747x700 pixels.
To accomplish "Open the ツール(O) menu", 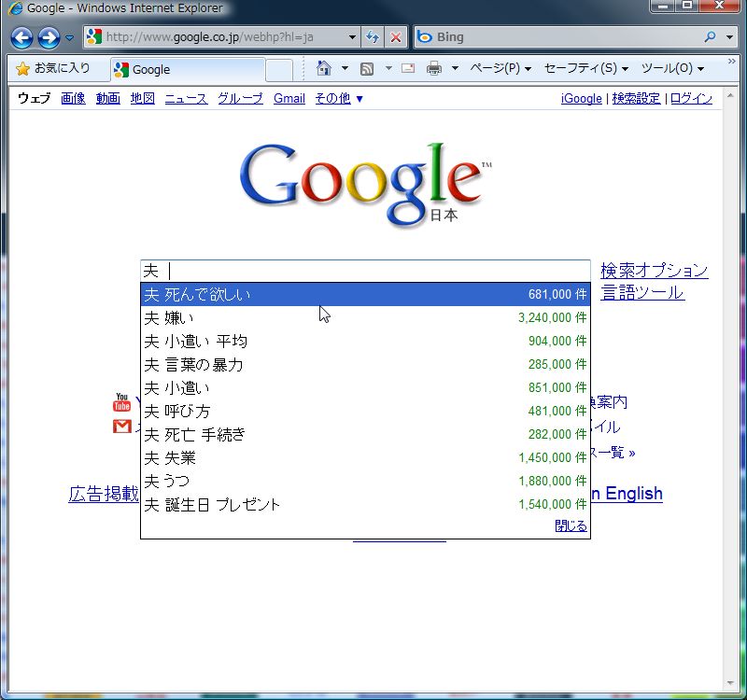I will click(x=671, y=68).
